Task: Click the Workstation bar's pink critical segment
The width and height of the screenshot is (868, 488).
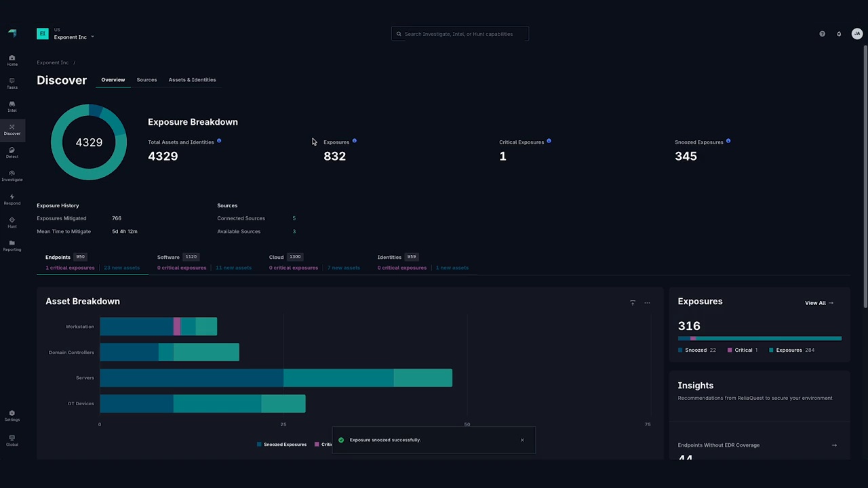Action: [177, 327]
